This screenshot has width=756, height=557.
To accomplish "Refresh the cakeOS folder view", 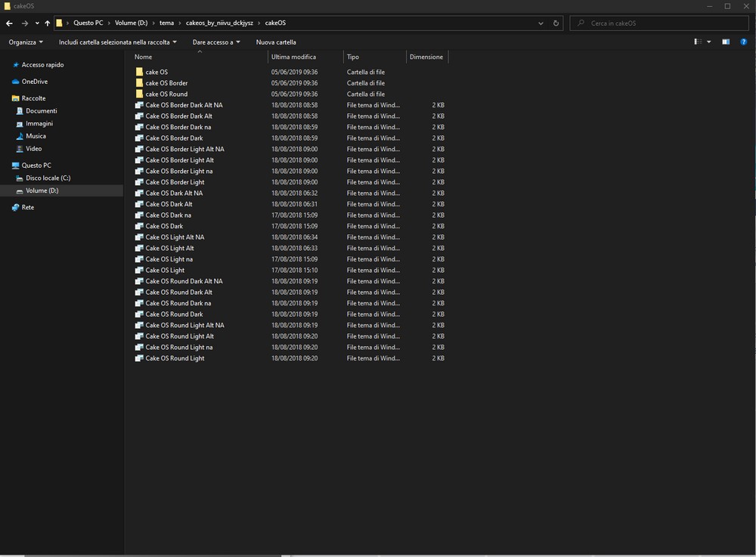I will click(556, 23).
